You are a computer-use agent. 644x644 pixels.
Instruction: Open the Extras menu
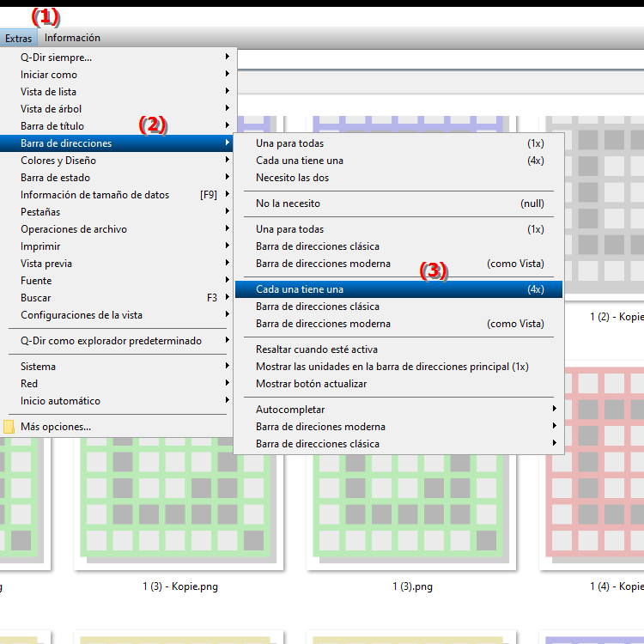click(19, 38)
